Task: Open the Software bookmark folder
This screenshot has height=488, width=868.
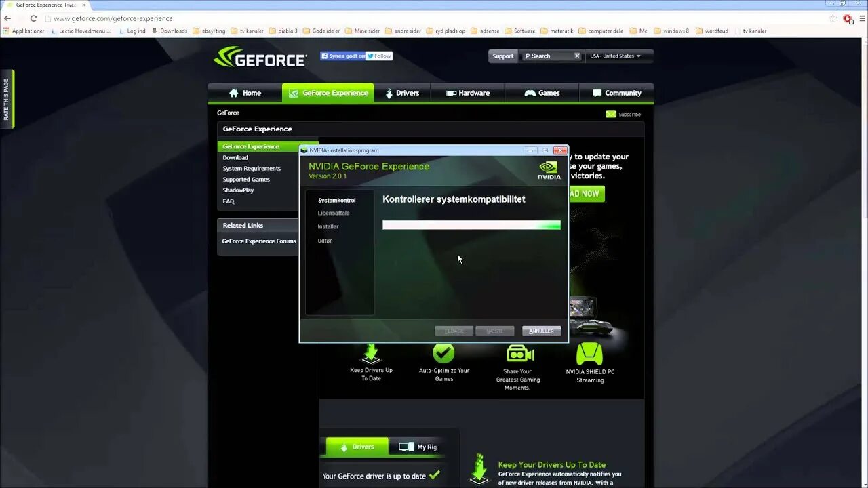Action: coord(520,30)
